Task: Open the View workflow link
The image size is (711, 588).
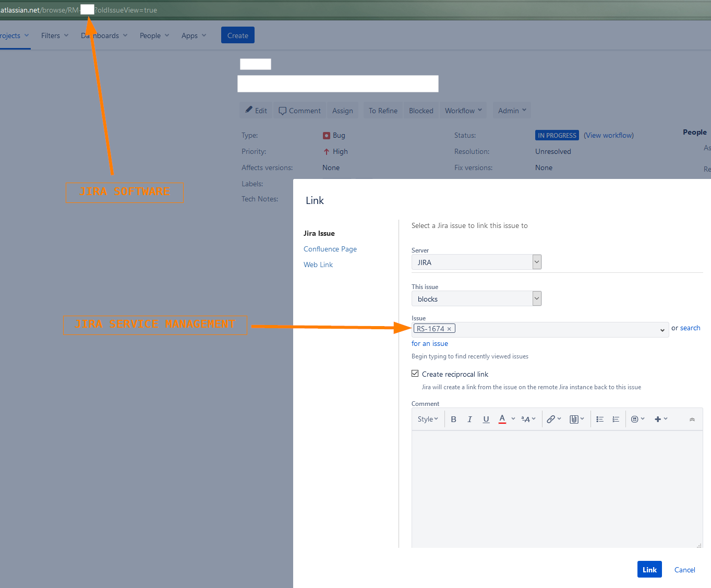Action: 609,135
